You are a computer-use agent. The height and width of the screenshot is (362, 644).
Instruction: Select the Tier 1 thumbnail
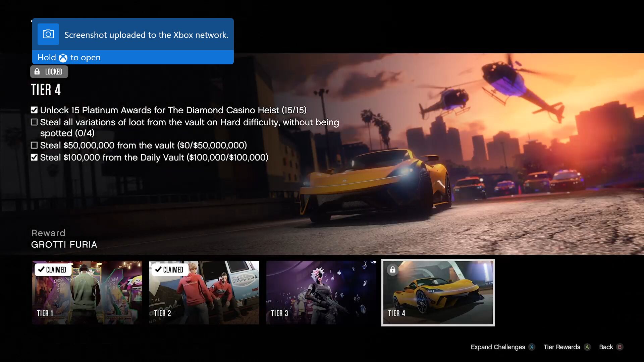(x=87, y=293)
